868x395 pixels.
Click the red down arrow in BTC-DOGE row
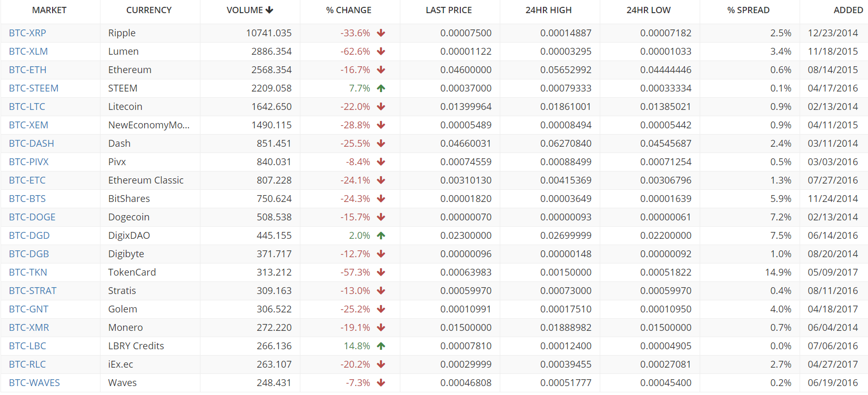[381, 217]
